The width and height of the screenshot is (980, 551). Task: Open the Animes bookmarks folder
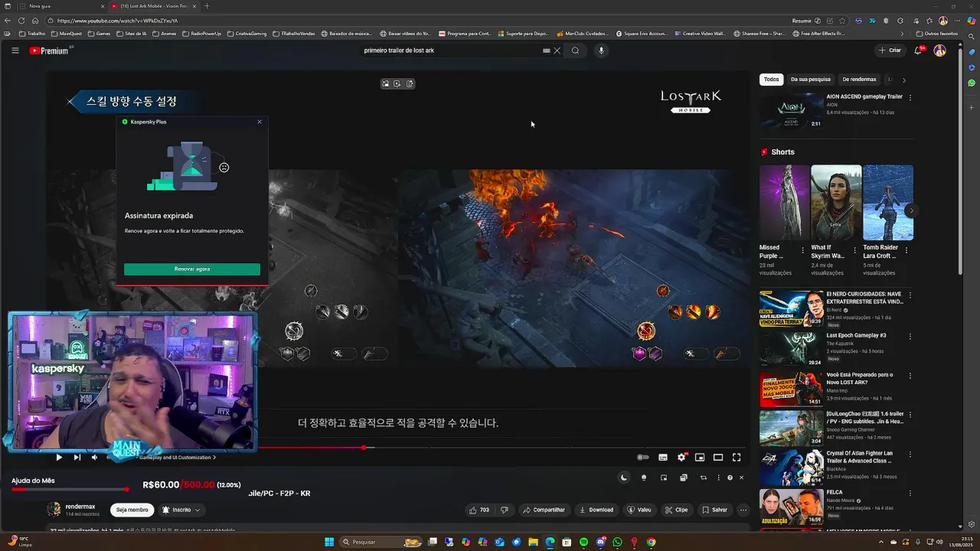[165, 34]
